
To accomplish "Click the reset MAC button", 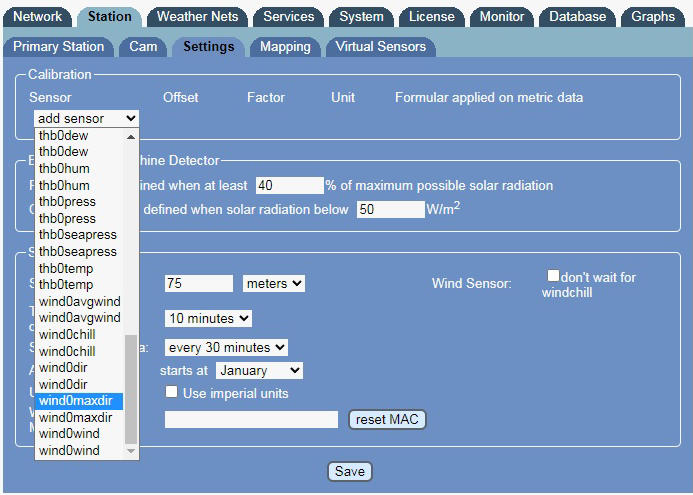I will pyautogui.click(x=387, y=419).
